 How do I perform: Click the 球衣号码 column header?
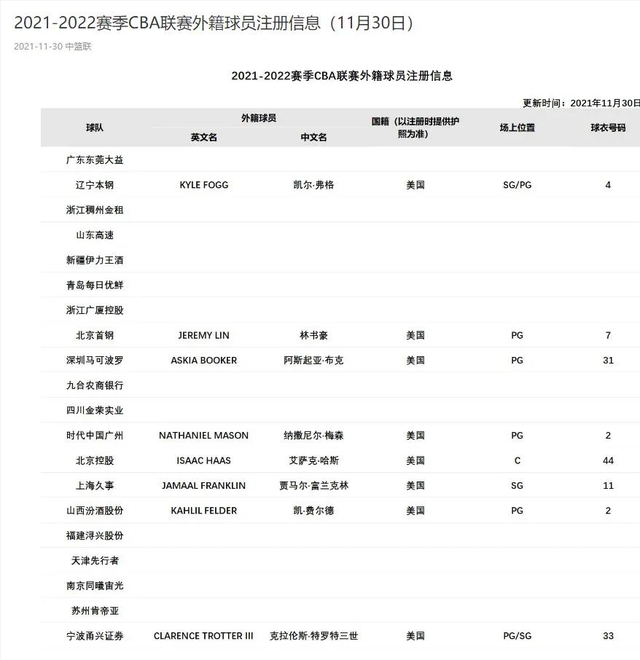608,128
